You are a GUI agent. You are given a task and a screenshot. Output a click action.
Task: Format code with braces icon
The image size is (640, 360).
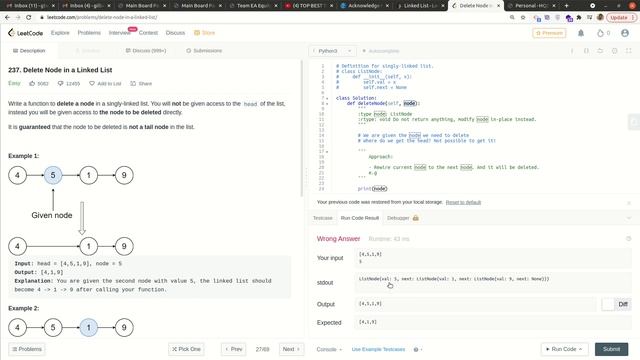pyautogui.click(x=586, y=51)
